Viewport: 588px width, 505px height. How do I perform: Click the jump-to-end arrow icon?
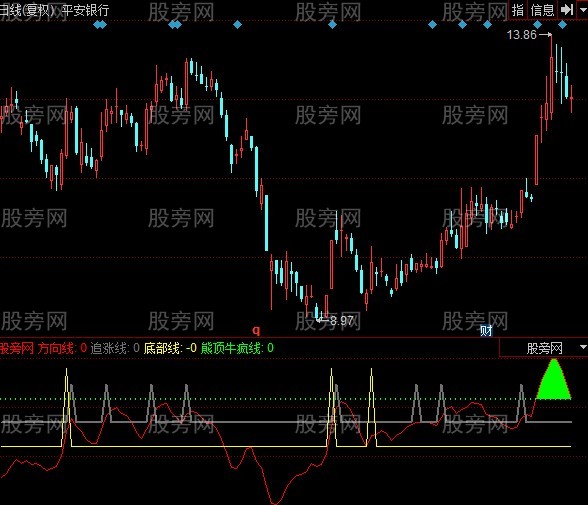(x=567, y=9)
